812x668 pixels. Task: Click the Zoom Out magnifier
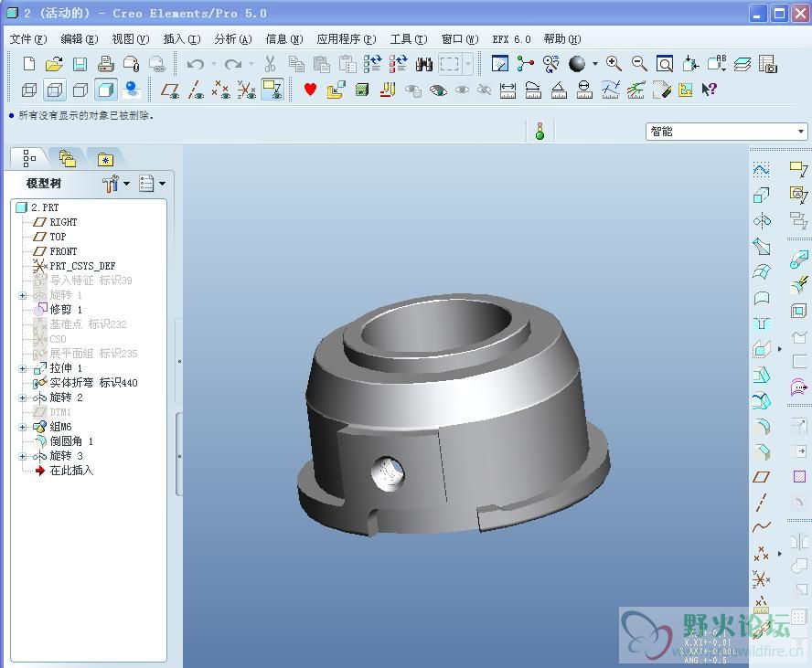point(639,64)
